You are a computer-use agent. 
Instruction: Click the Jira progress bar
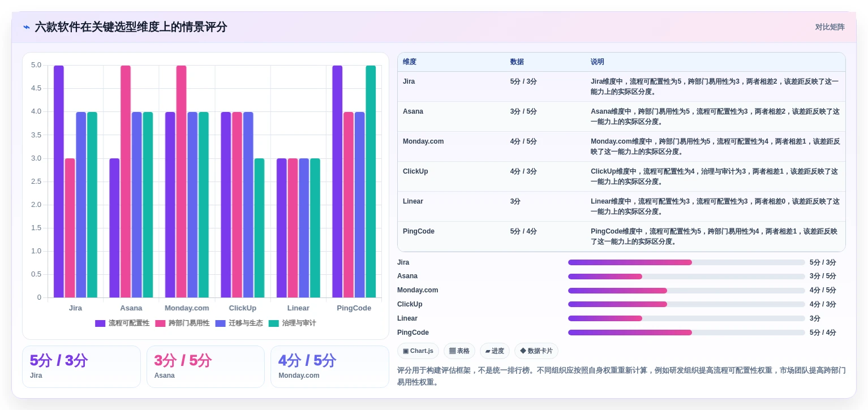[686, 262]
